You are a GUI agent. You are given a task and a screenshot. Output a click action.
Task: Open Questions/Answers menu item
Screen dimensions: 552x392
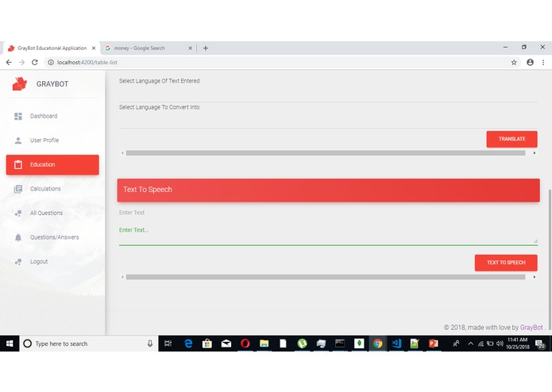click(52, 237)
